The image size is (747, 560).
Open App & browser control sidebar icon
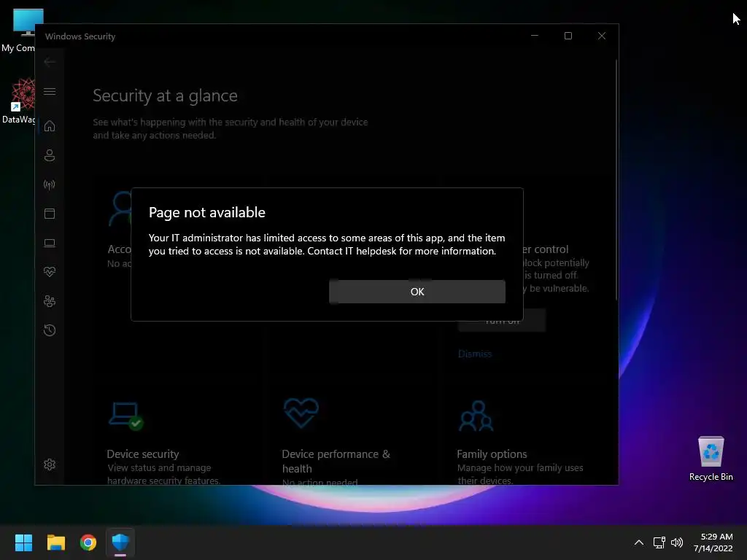click(x=50, y=214)
